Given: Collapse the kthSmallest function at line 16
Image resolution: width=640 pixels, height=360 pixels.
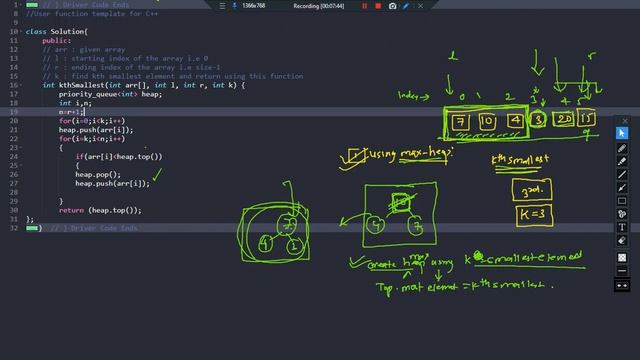Looking at the screenshot, I should (x=21, y=85).
